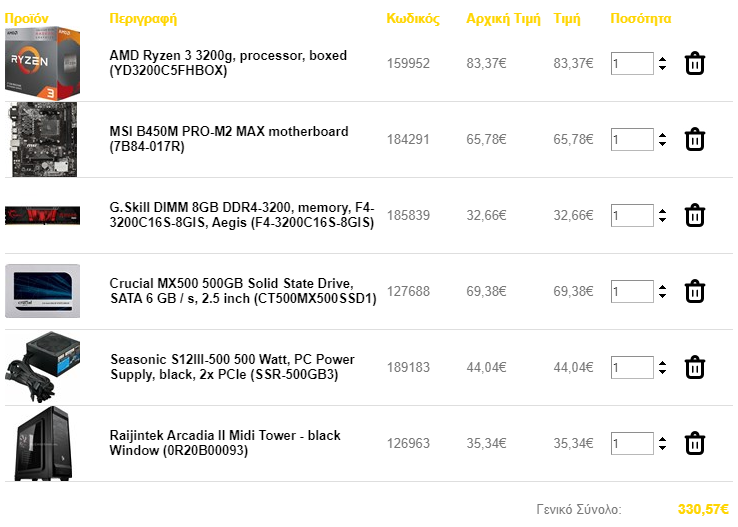Open the Raijintek case product image
This screenshot has height=527, width=738.
pyautogui.click(x=43, y=444)
